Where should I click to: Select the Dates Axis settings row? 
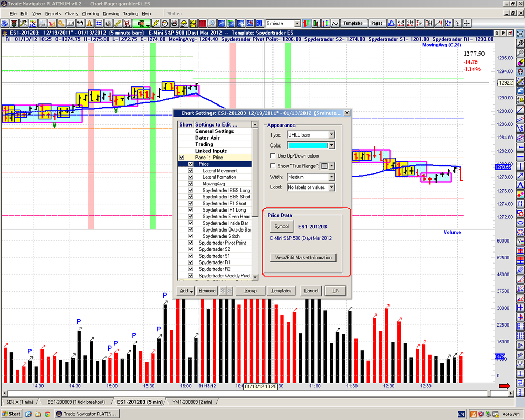coord(207,138)
